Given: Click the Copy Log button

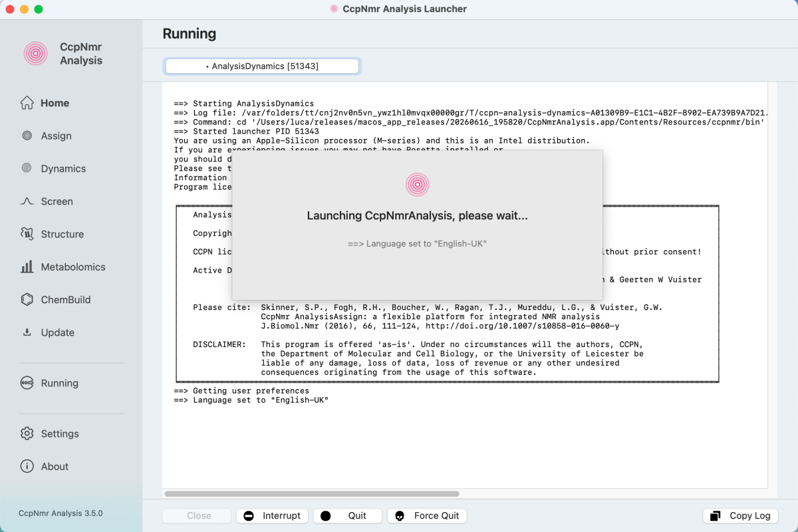Looking at the screenshot, I should tap(740, 516).
